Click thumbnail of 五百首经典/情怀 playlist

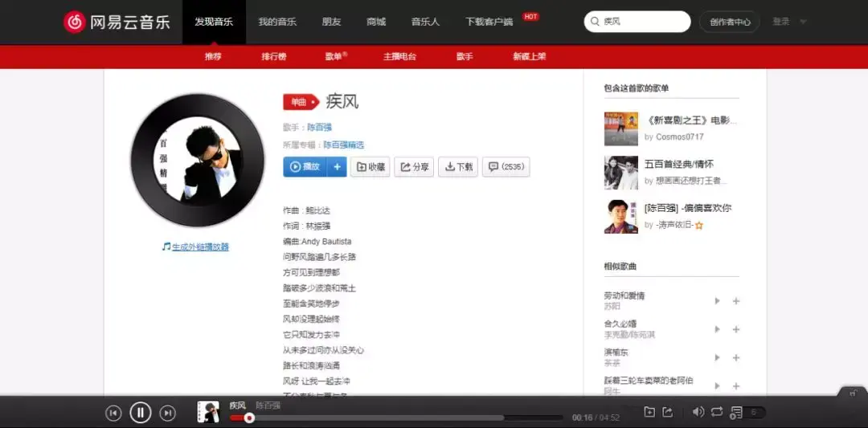(x=620, y=173)
